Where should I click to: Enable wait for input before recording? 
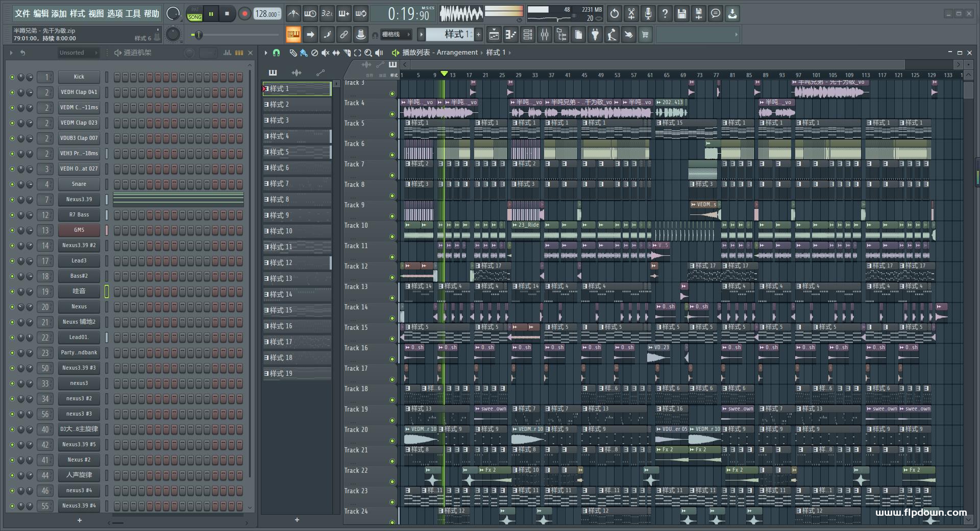click(x=310, y=14)
